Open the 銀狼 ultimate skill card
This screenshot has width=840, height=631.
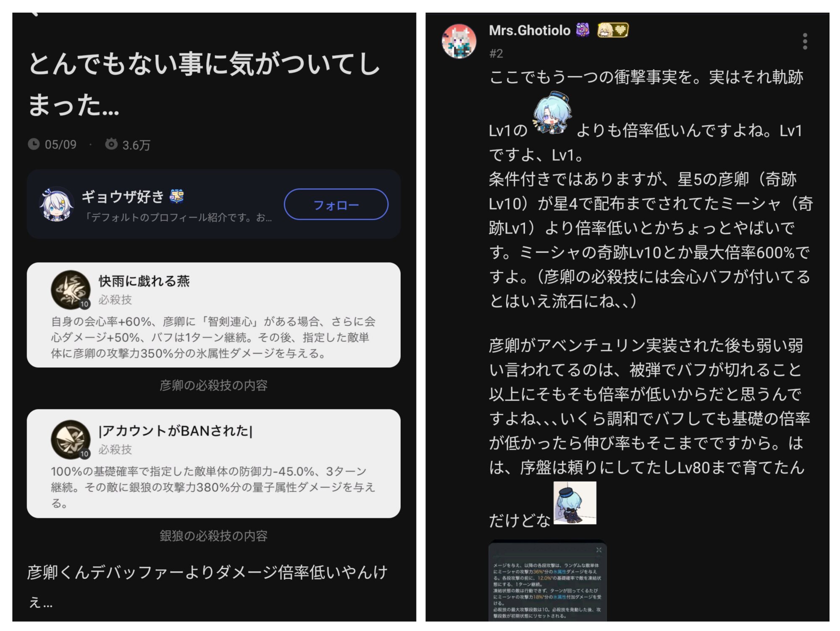click(213, 463)
